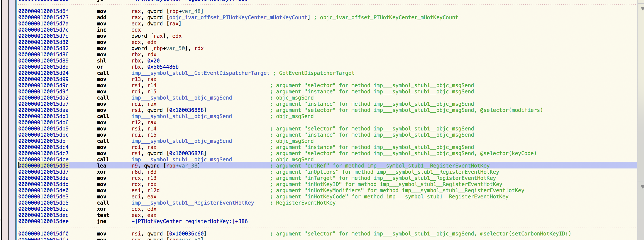Click the @selector(keyCode) comment

[508, 154]
